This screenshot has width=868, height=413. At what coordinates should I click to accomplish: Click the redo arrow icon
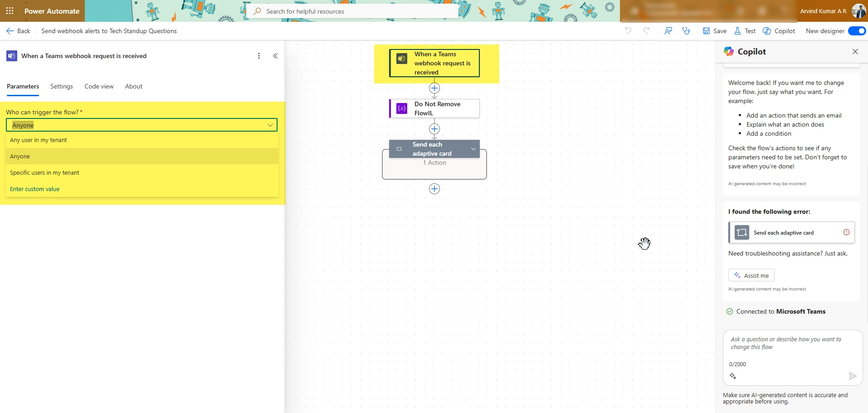(646, 31)
